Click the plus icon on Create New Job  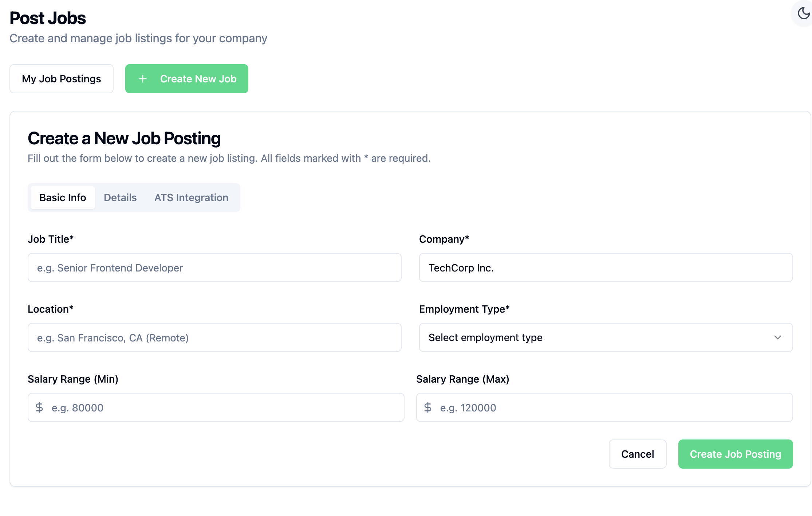[143, 79]
